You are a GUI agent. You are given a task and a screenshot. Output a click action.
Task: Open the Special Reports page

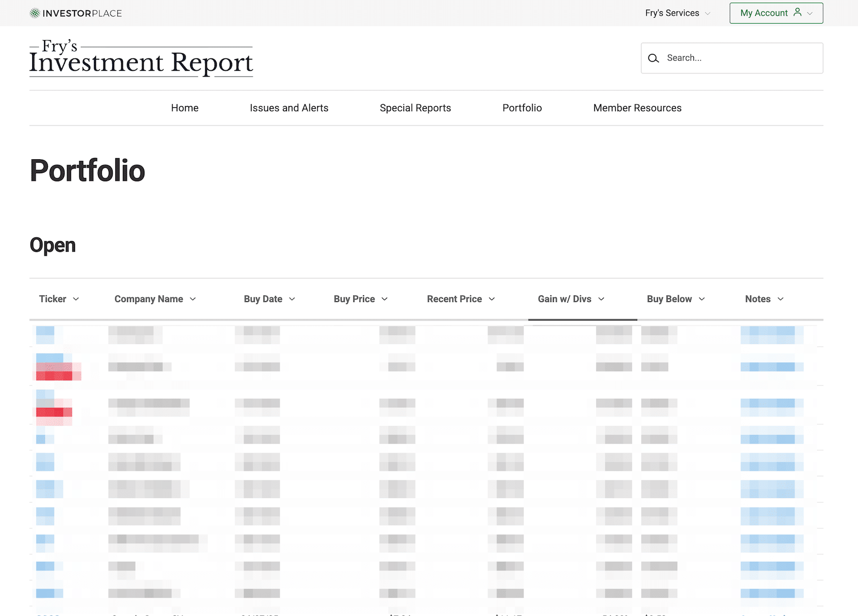pyautogui.click(x=415, y=108)
